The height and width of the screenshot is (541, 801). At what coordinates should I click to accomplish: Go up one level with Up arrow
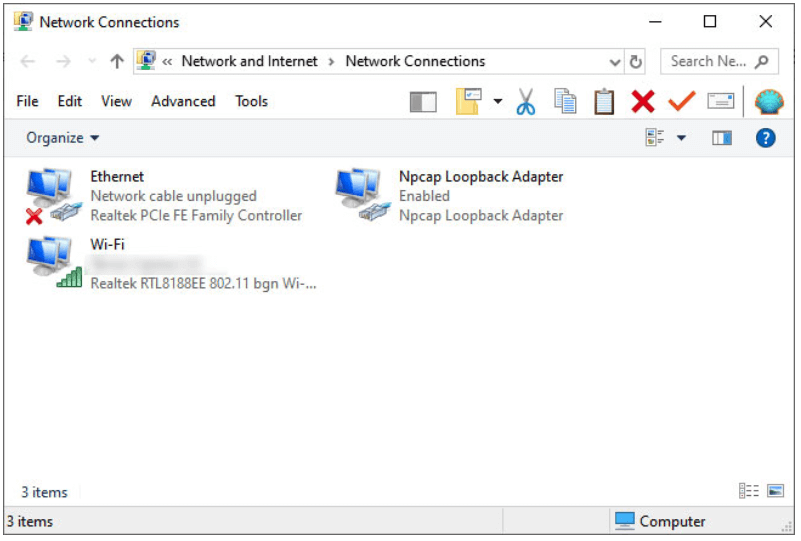point(117,62)
